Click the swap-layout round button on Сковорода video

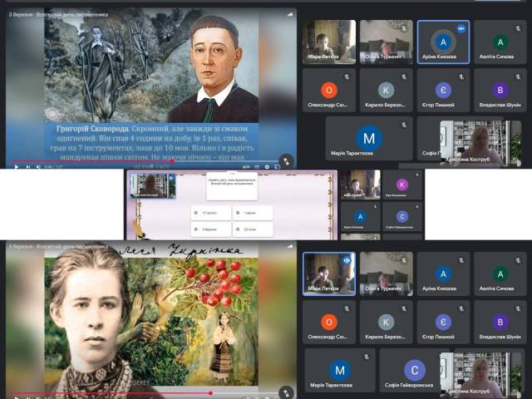click(x=286, y=161)
